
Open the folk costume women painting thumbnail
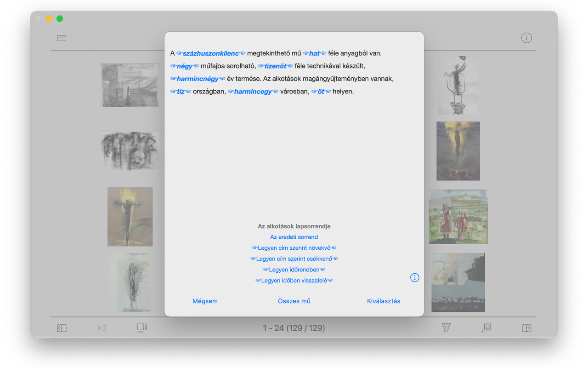pyautogui.click(x=458, y=217)
